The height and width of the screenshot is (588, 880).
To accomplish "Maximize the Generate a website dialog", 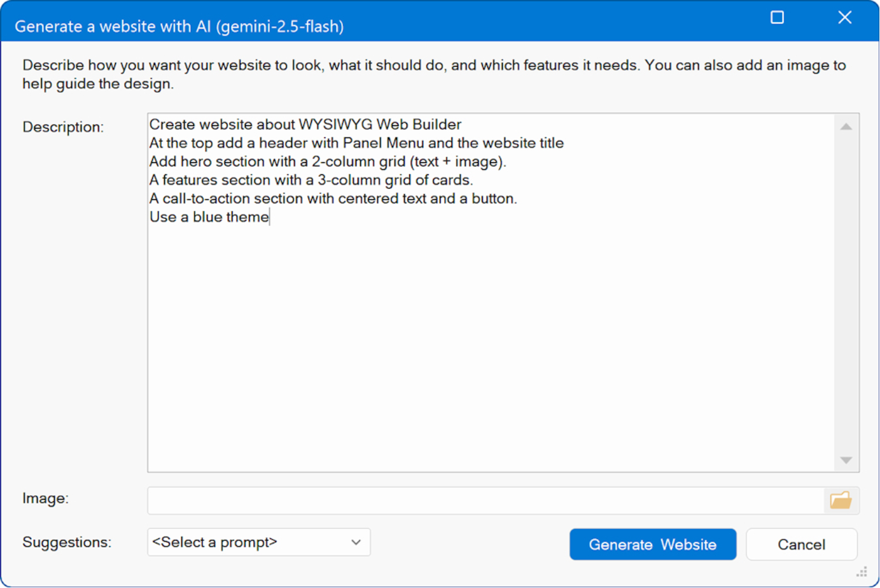I will point(777,17).
